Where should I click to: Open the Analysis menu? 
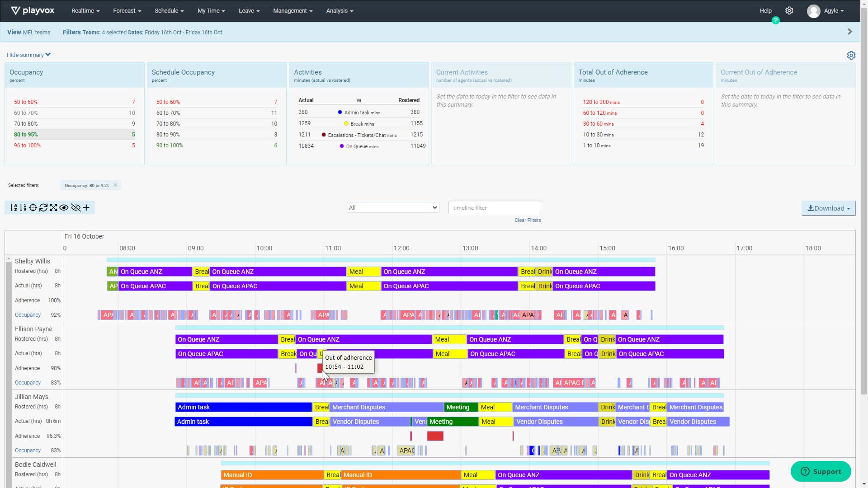(339, 10)
